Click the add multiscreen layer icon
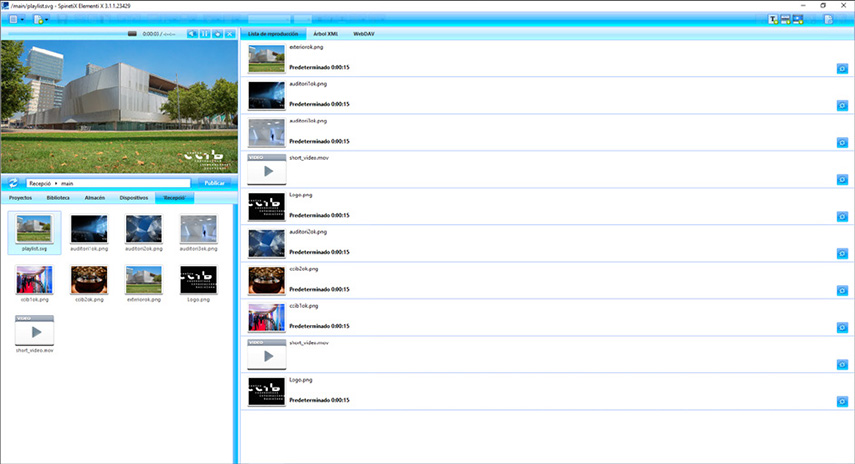This screenshot has height=464, width=855. (x=798, y=20)
